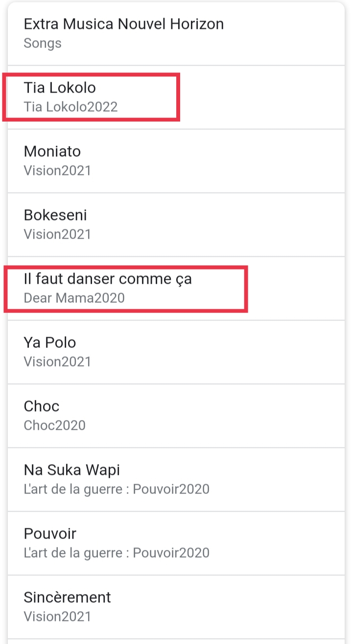352x644 pixels.
Task: Open the Tia Lokolo2022 album subtitle
Action: (x=70, y=107)
